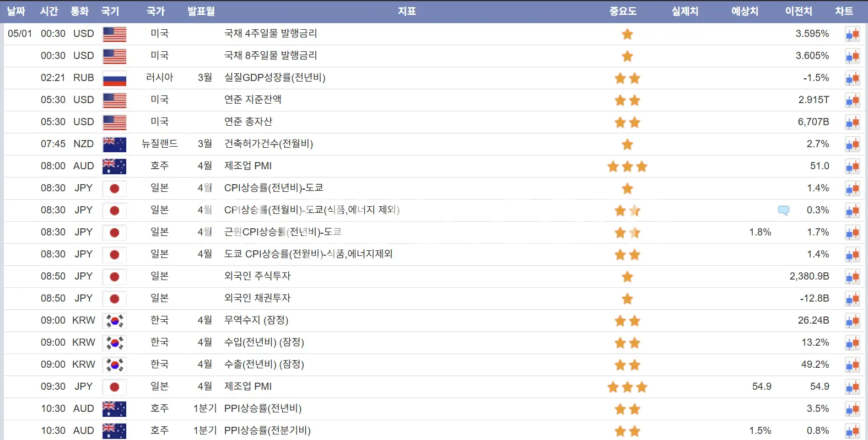Click the 시간 column header
Image resolution: width=868 pixels, height=440 pixels.
click(x=49, y=11)
